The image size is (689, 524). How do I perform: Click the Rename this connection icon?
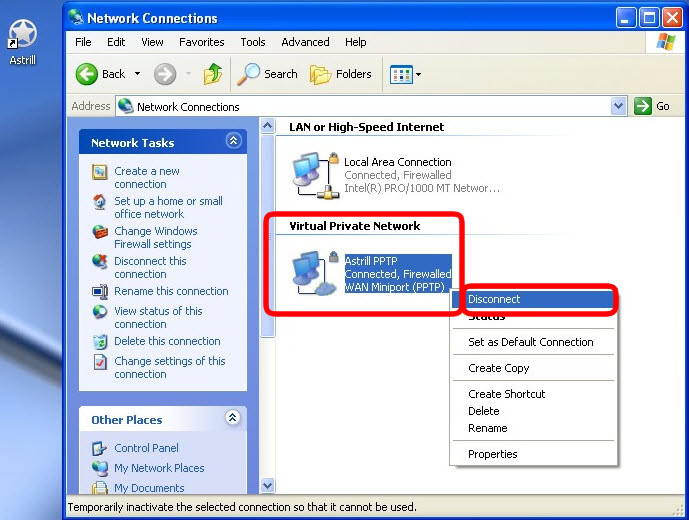[x=100, y=291]
